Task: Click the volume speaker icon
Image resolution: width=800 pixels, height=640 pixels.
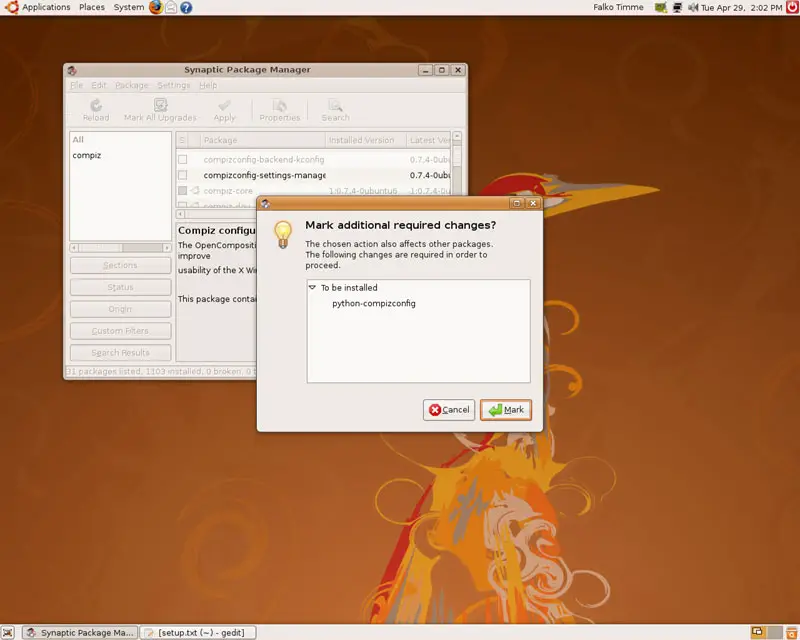Action: click(x=692, y=8)
